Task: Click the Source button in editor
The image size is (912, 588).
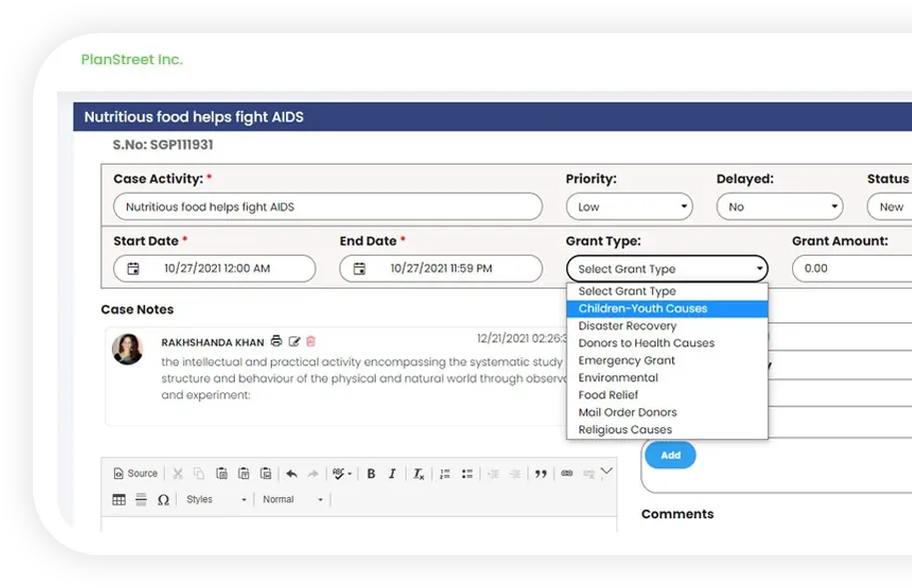Action: coord(136,473)
